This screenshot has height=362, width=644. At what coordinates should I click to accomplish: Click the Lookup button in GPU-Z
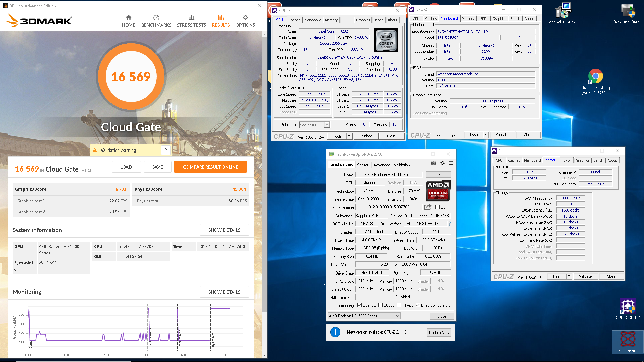click(x=438, y=175)
